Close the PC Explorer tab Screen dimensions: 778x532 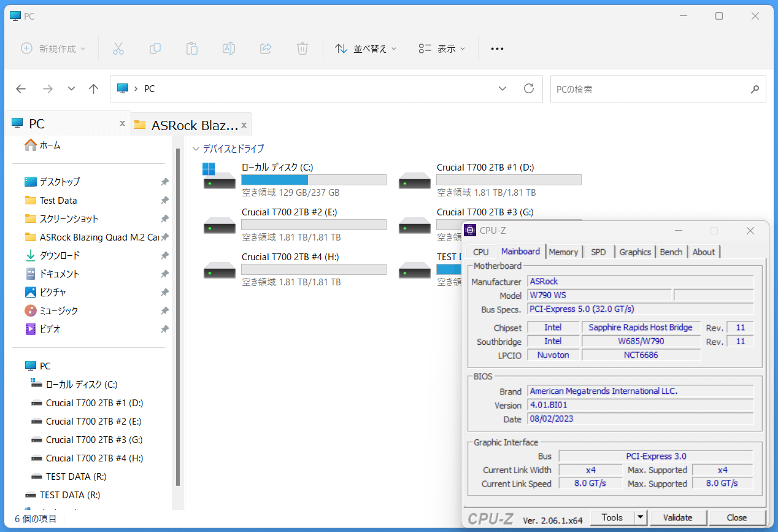pyautogui.click(x=122, y=124)
